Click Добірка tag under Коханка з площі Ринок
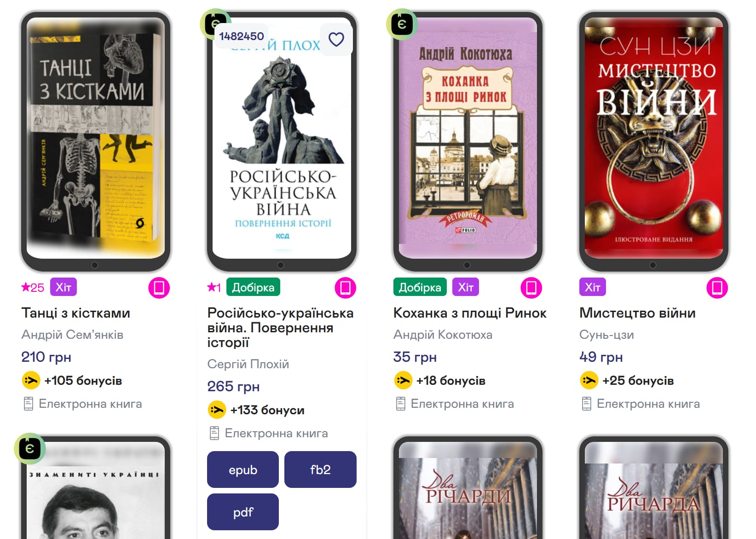The image size is (756, 539). 420,287
